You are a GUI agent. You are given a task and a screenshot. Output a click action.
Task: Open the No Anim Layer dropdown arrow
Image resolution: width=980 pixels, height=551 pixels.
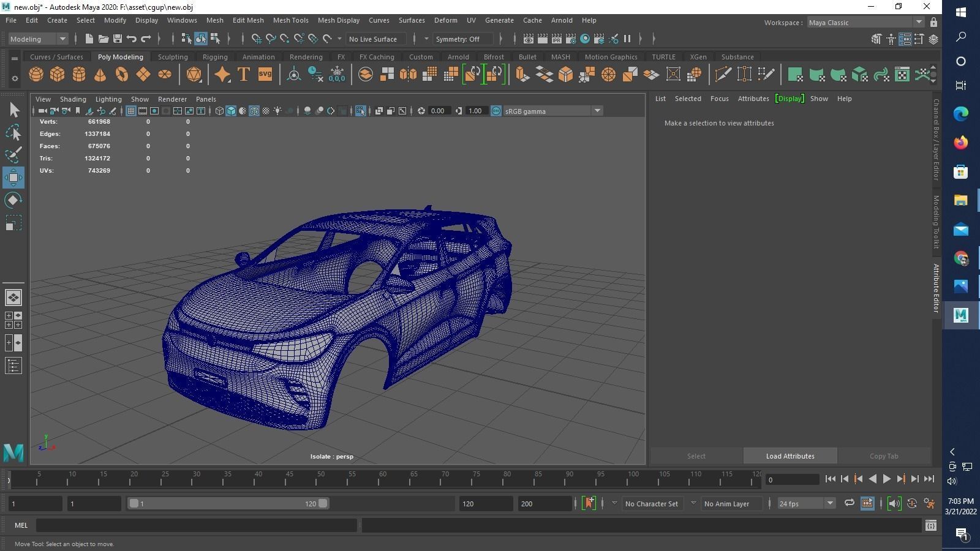(693, 503)
